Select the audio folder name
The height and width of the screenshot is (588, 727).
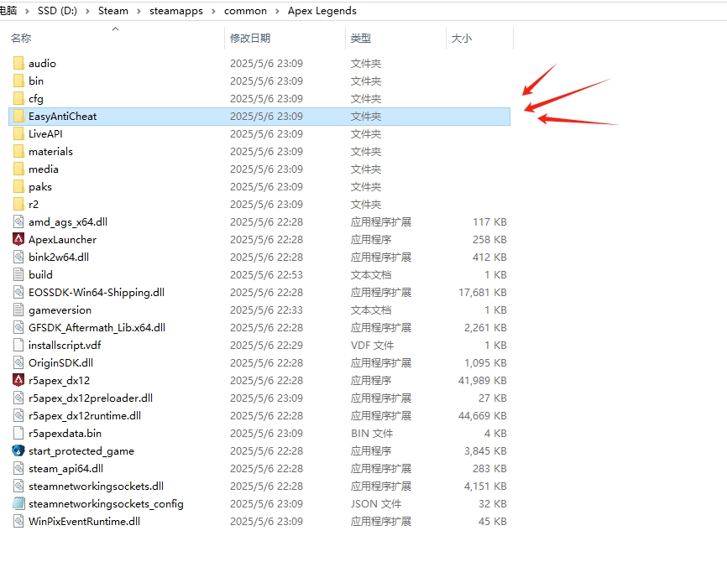point(42,64)
